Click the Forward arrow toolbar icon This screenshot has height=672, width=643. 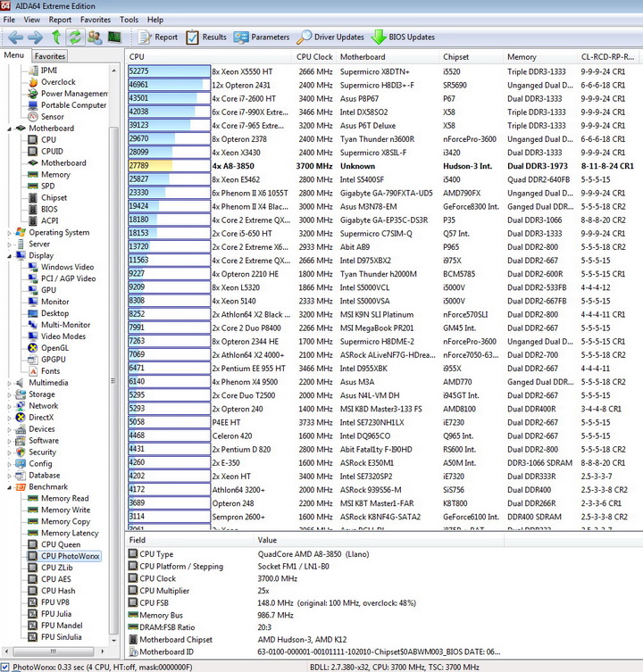pos(35,37)
